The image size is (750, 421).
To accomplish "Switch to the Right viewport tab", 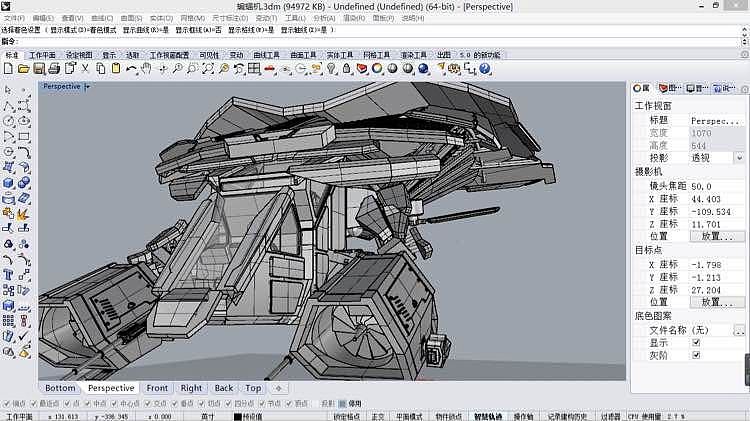I will click(x=191, y=388).
